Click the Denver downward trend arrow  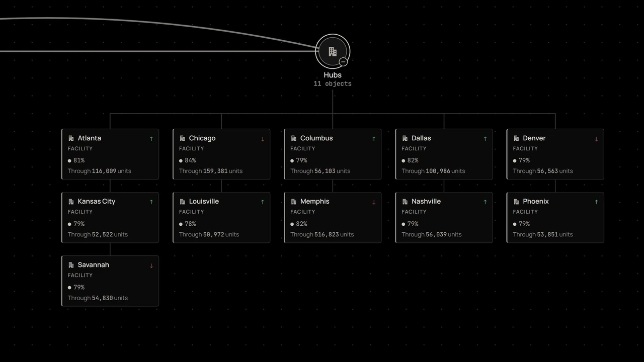596,139
